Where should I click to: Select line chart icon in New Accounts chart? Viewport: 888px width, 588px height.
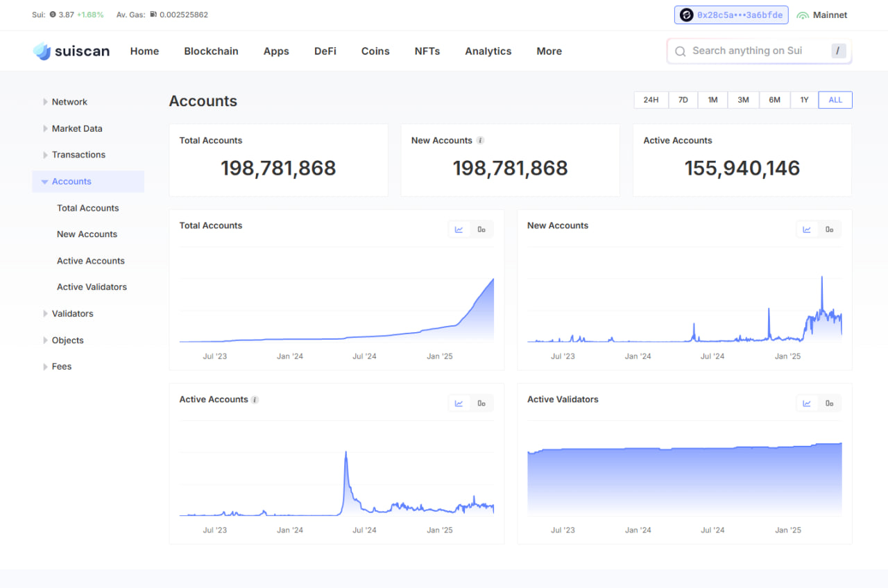pos(807,230)
